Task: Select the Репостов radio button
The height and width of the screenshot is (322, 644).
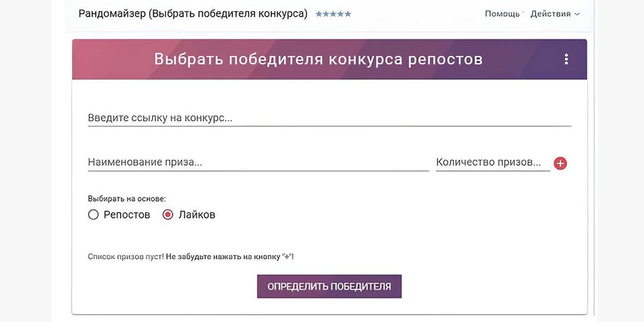Action: tap(93, 215)
